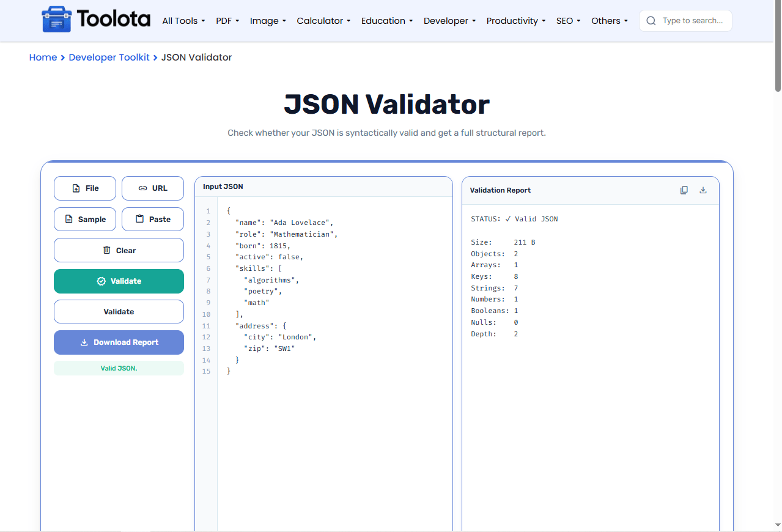Open the All Tools dropdown menu
Screen dimensions: 782x532
point(183,21)
